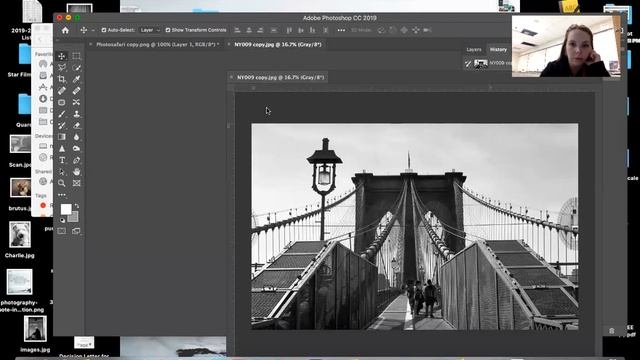Delete current state in History panel
The height and width of the screenshot is (360, 640).
pos(611,331)
